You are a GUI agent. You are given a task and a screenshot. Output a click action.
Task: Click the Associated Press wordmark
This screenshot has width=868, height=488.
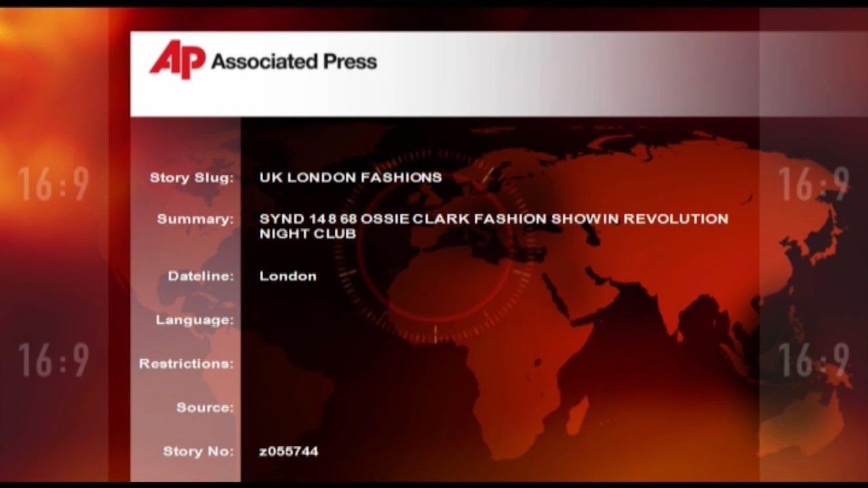click(294, 62)
